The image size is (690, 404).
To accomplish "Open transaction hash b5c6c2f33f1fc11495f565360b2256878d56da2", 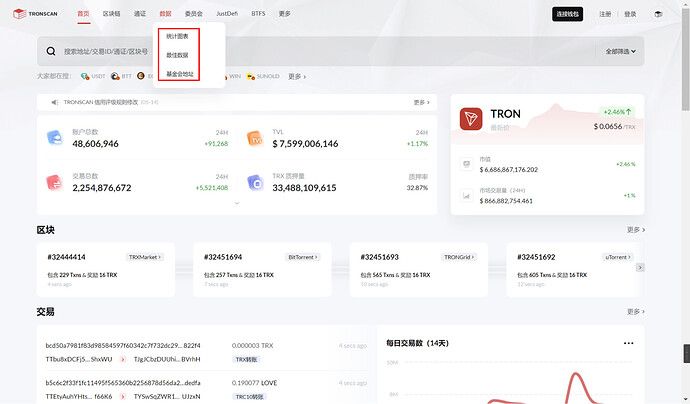I will tap(123, 383).
